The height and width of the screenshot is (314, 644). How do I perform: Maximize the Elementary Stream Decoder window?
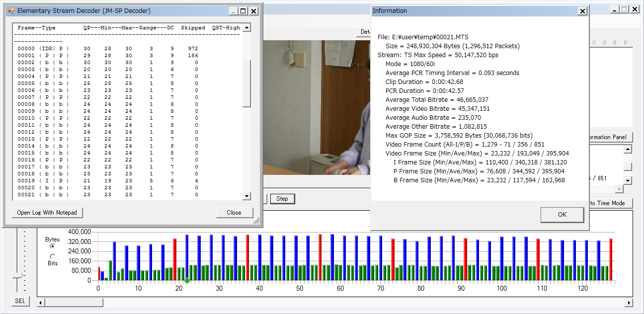[242, 11]
